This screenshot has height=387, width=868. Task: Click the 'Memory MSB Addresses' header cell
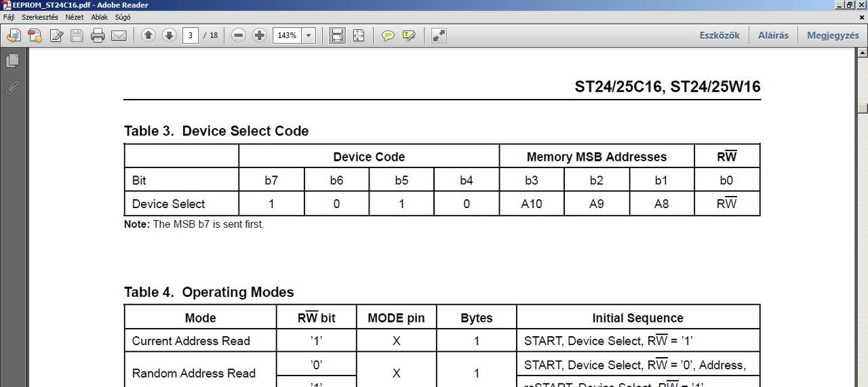[x=597, y=157]
